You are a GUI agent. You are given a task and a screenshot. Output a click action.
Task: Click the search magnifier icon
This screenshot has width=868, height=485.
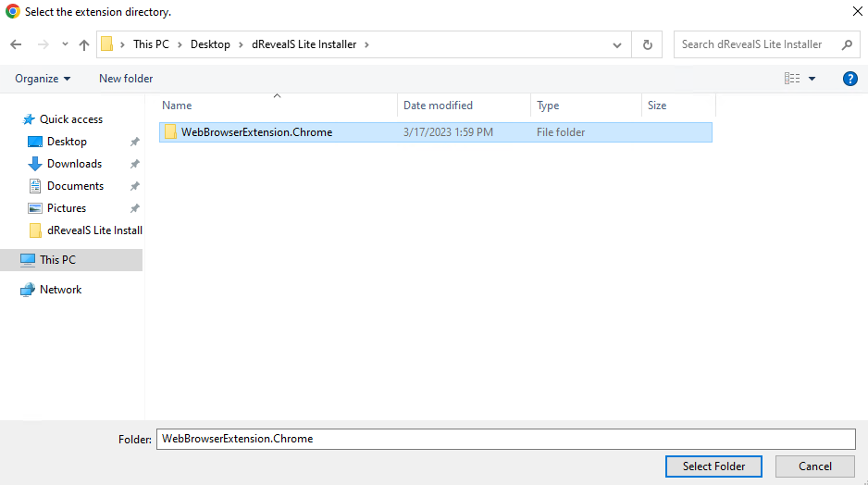(847, 44)
